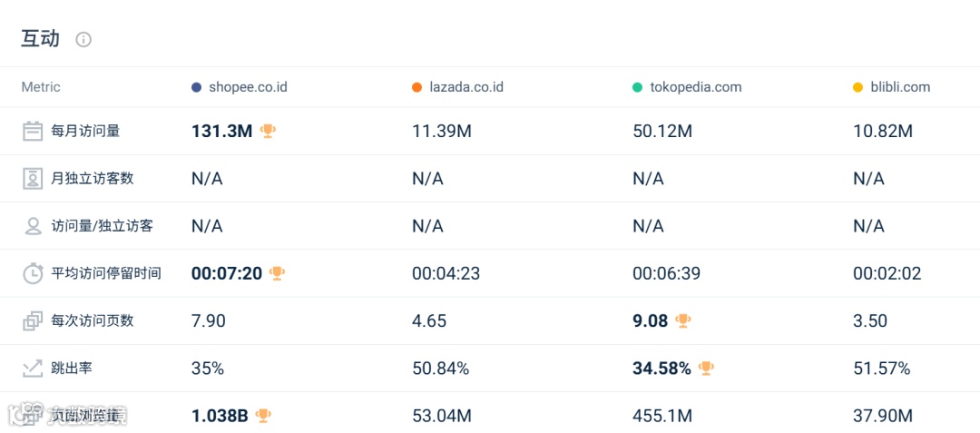
Task: Click the Metric column header
Action: point(41,87)
